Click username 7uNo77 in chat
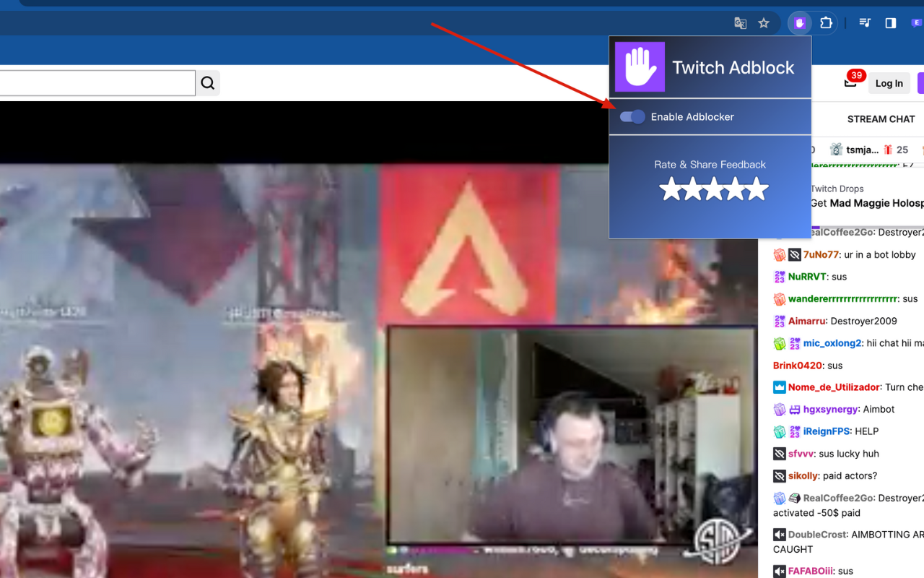 (821, 254)
